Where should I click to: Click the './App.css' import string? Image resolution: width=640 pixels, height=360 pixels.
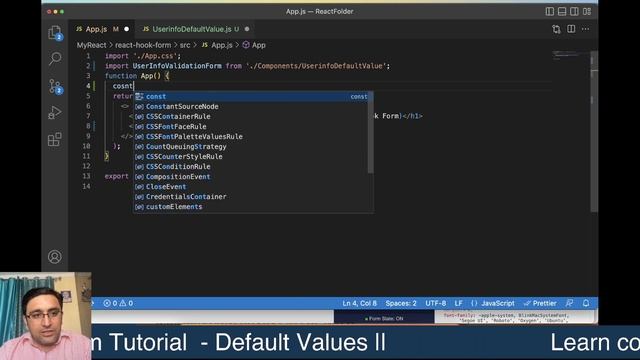tap(155, 56)
